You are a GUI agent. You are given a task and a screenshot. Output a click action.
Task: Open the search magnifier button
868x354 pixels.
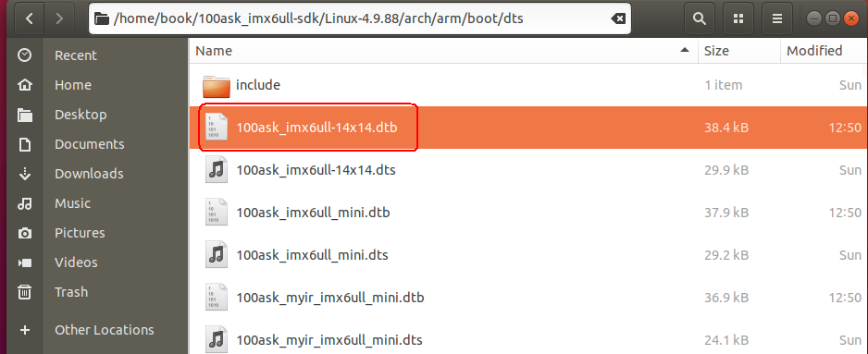700,18
